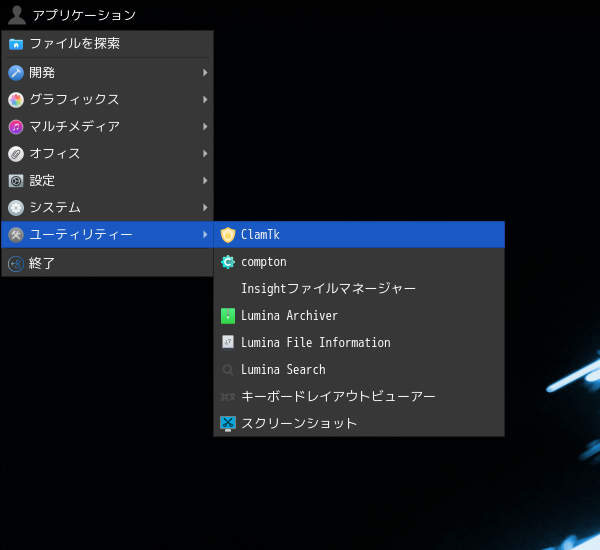Viewport: 600px width, 550px height.
Task: Open ファイルを探索 entry
Action: click(x=108, y=44)
